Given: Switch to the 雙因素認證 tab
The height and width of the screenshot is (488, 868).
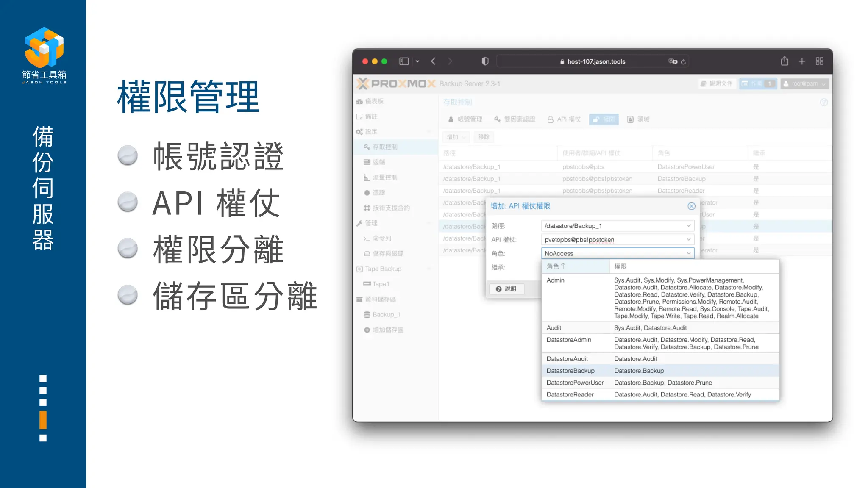Looking at the screenshot, I should (515, 119).
